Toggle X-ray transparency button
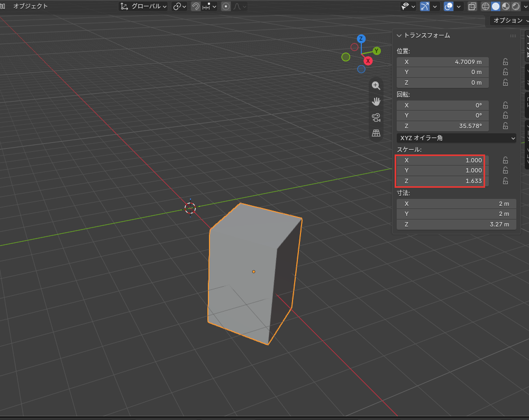 472,6
